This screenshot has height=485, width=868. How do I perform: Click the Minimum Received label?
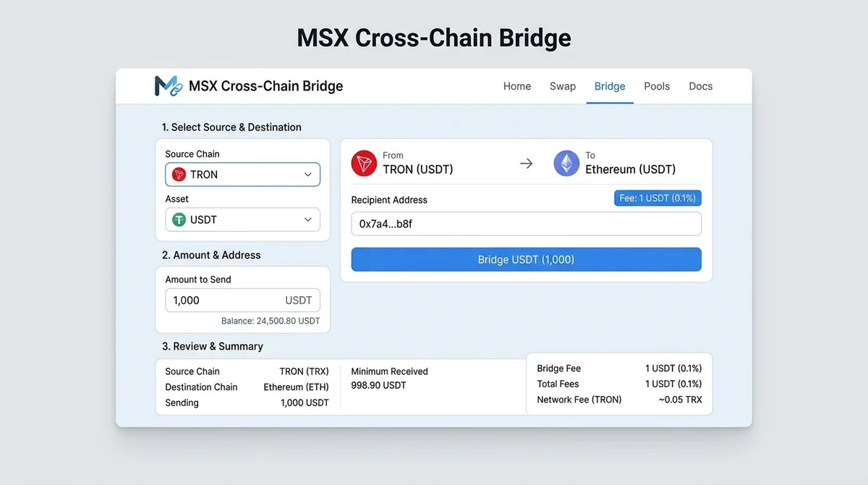[389, 371]
